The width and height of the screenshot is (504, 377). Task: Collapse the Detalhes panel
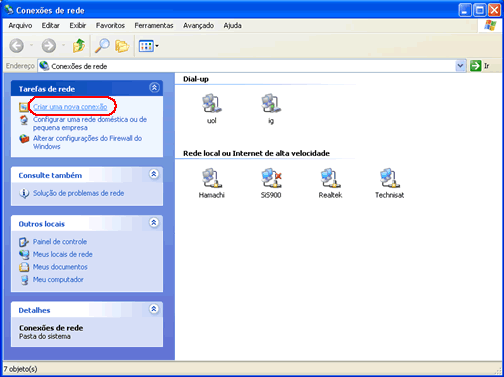click(154, 309)
